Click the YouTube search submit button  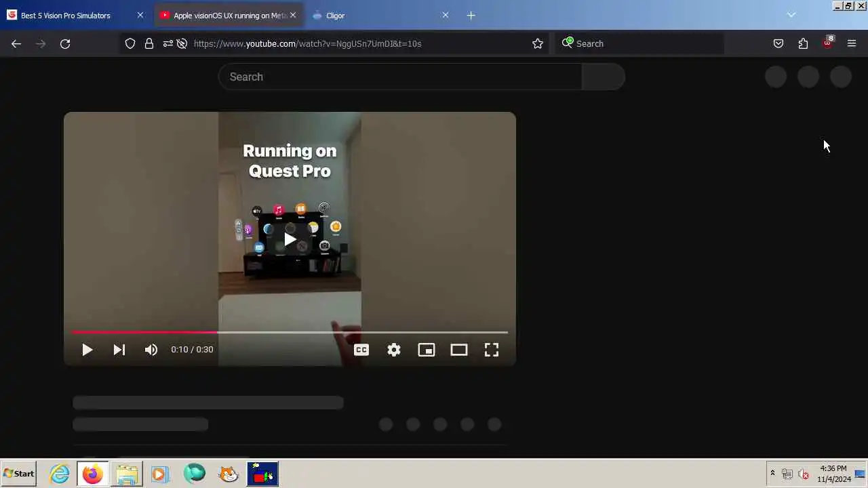click(604, 77)
